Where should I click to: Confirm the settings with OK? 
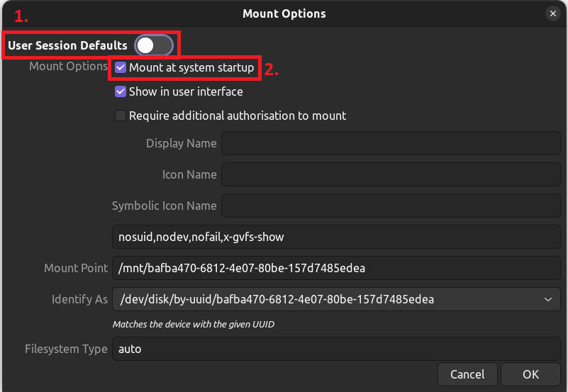(x=530, y=374)
